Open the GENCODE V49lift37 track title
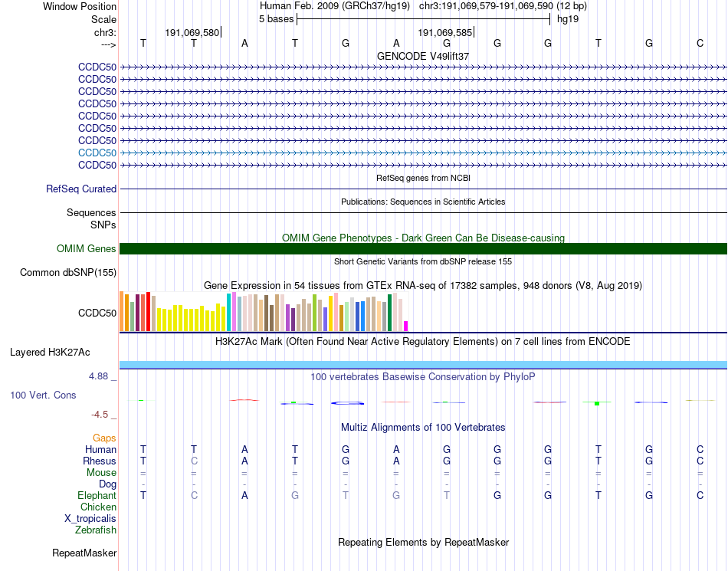 coord(423,56)
